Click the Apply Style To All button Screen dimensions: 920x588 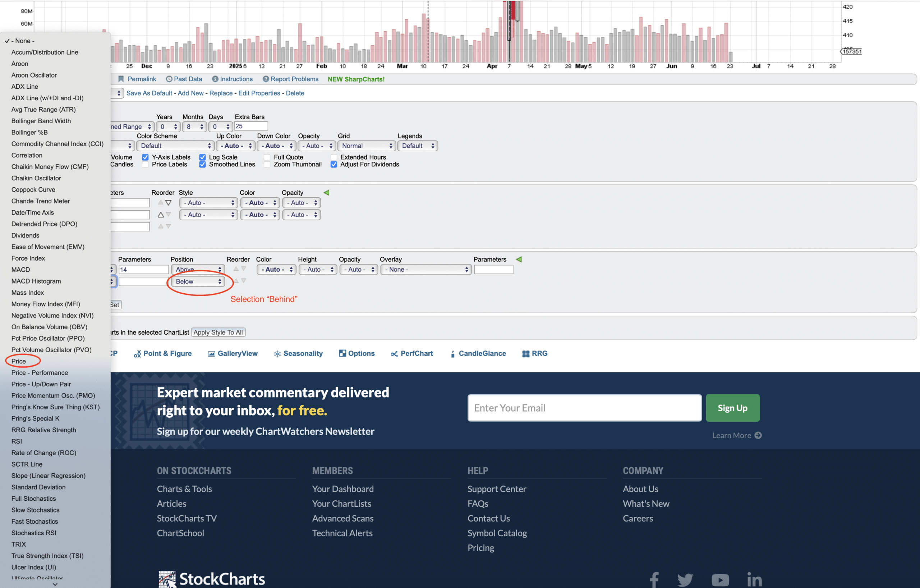[218, 332]
